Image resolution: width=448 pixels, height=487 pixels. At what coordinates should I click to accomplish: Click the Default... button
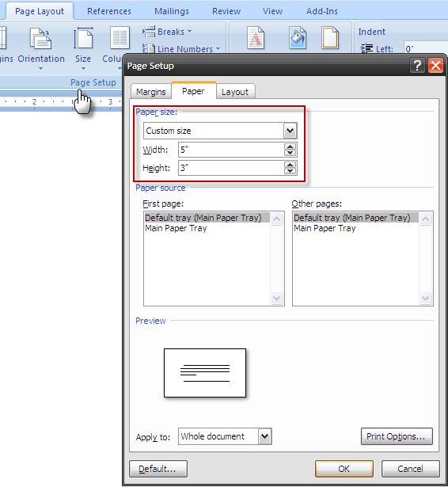click(158, 468)
